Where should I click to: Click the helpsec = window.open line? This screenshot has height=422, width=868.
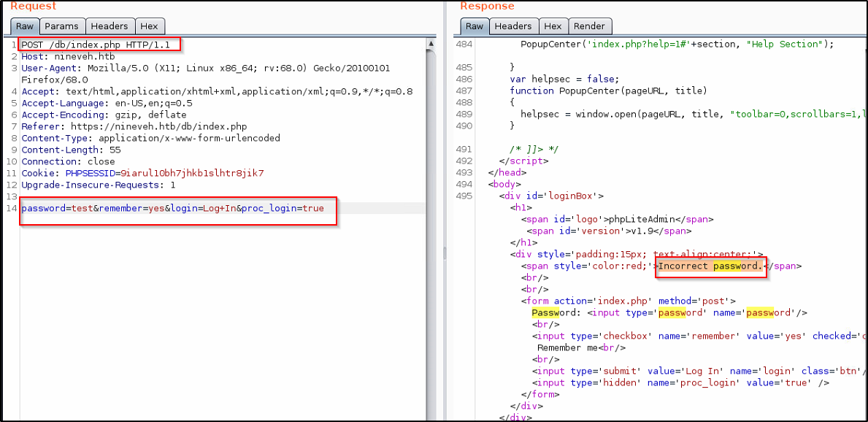(x=693, y=114)
